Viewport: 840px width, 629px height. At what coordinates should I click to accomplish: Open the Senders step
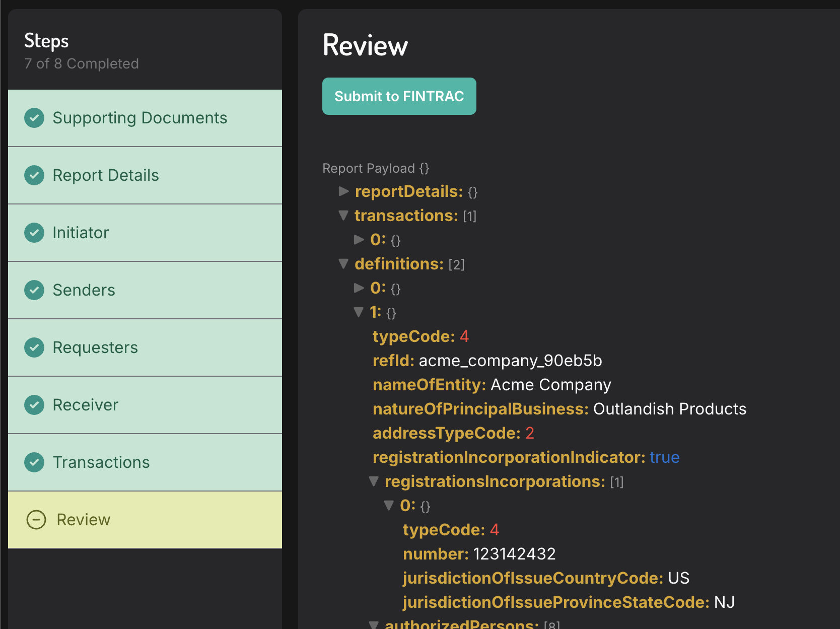pos(84,290)
